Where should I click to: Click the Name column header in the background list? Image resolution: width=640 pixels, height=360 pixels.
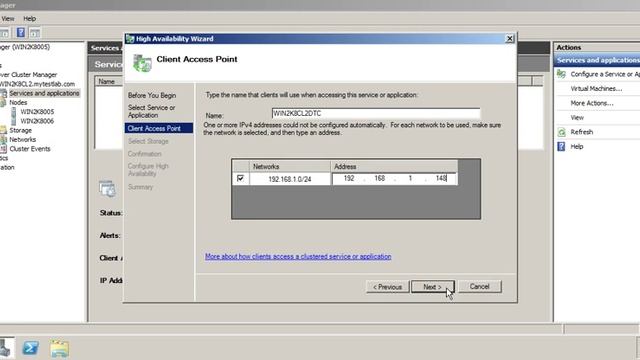point(107,81)
